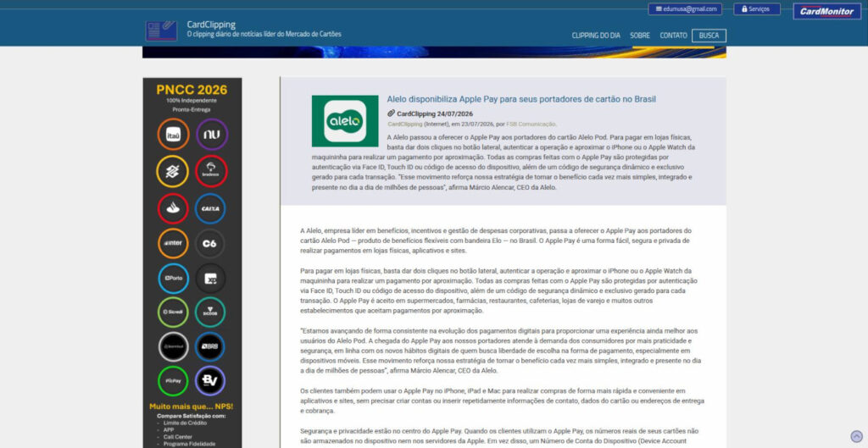Click the Sicoob logo in PNCC banner
The width and height of the screenshot is (868, 448).
(210, 312)
